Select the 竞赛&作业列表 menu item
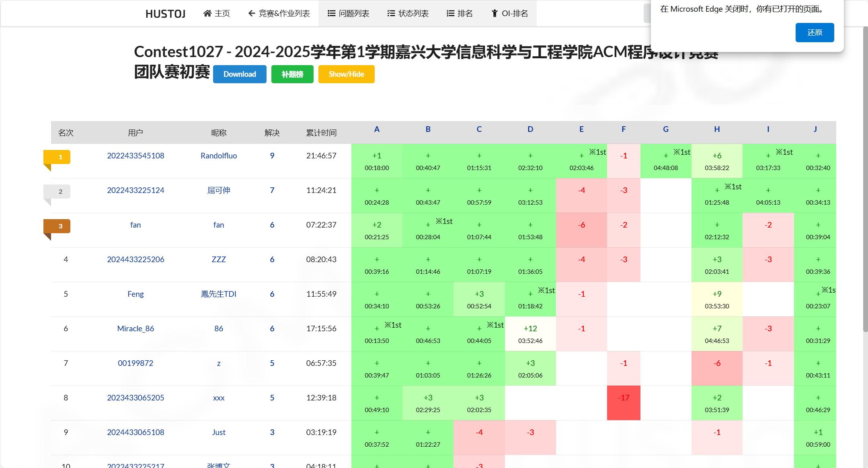 tap(283, 13)
